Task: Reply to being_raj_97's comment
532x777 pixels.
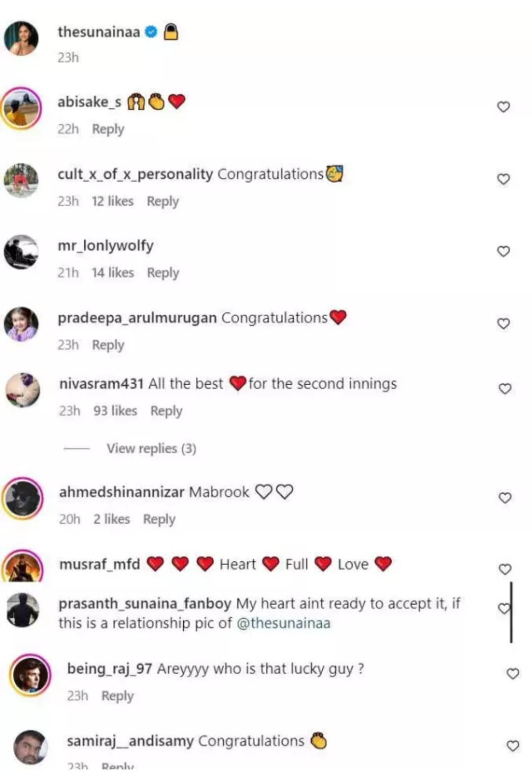Action: tap(117, 696)
